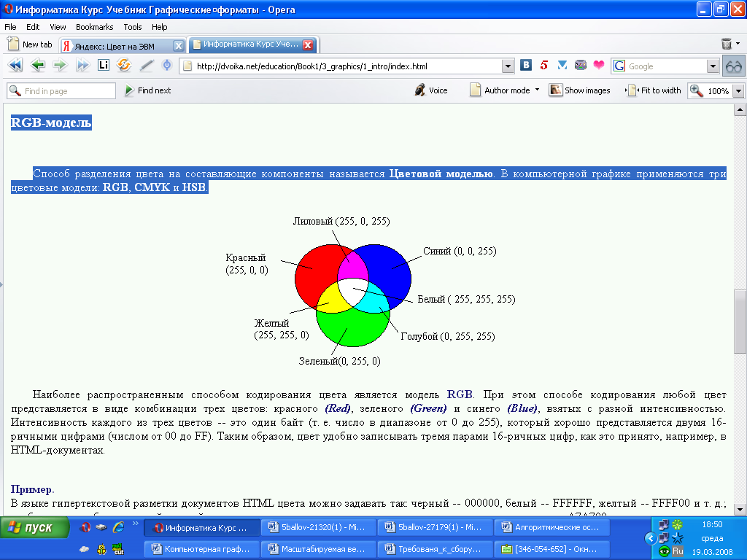Enable Voice reading control
This screenshot has height=560, width=747.
[x=431, y=90]
